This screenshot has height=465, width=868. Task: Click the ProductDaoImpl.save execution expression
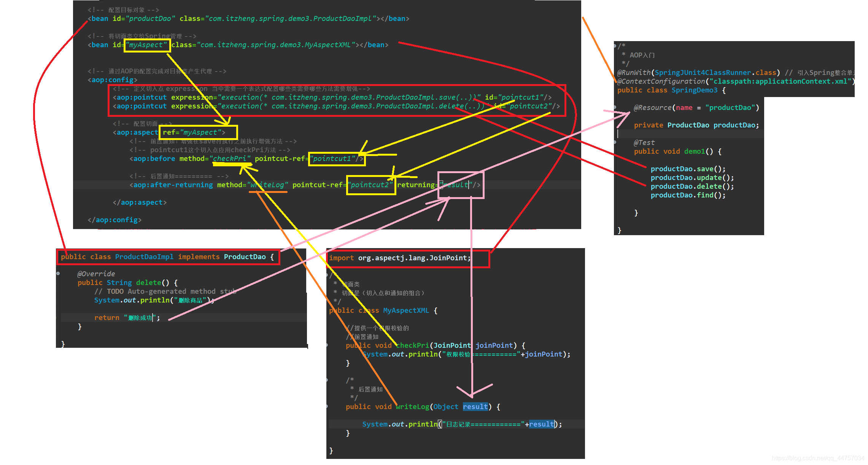tap(349, 97)
